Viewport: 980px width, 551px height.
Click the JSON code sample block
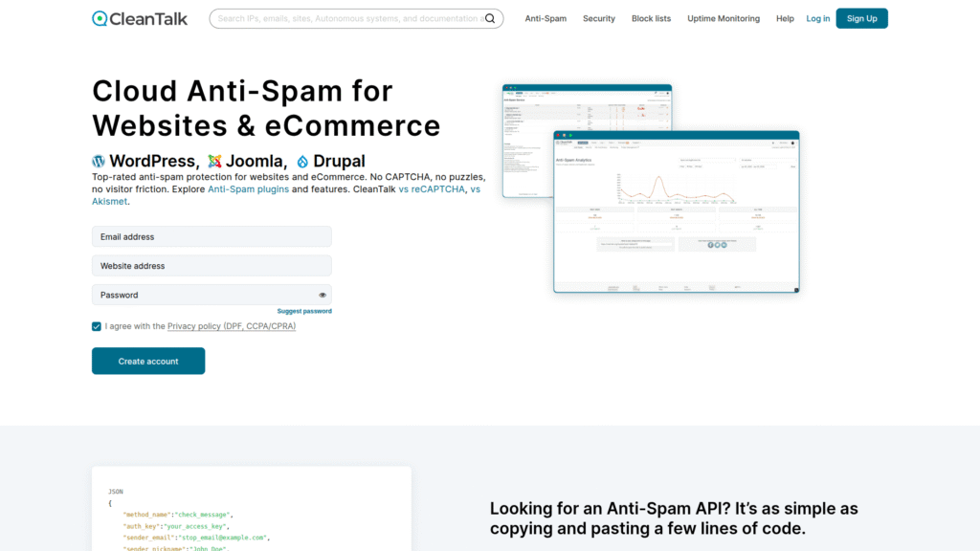click(252, 509)
